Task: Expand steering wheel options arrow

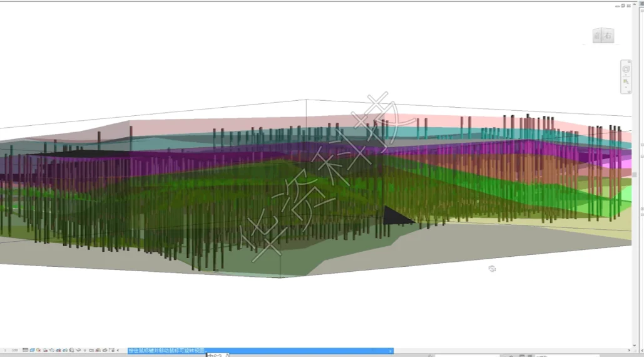Action: (626, 75)
